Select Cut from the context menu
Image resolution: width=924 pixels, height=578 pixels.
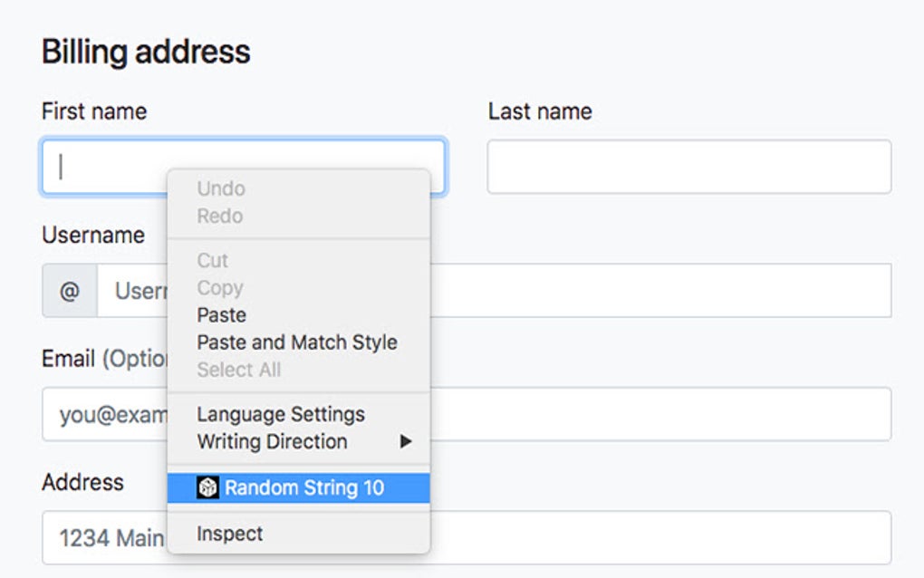[213, 261]
